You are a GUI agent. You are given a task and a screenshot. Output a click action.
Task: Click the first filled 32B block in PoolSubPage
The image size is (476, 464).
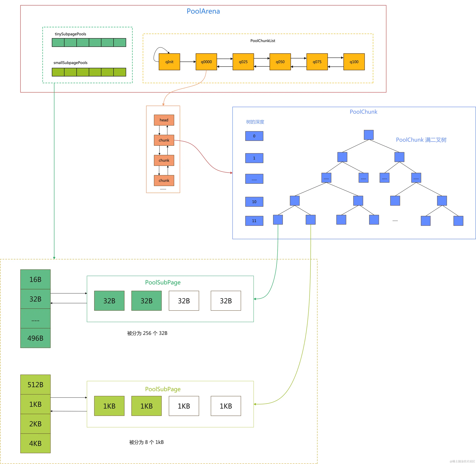tap(109, 301)
